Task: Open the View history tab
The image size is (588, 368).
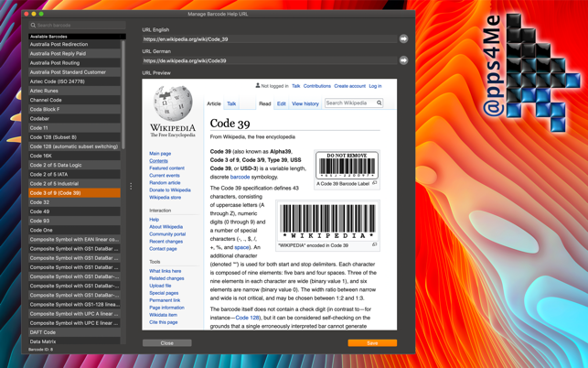Action: (x=305, y=103)
